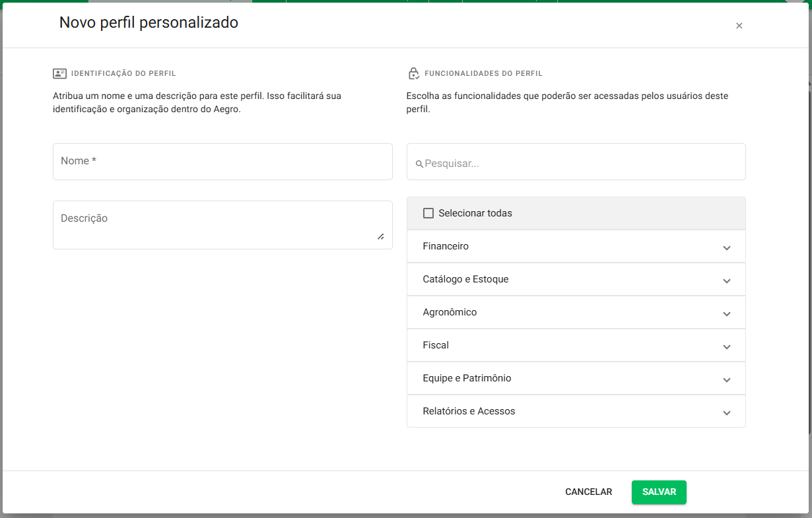The height and width of the screenshot is (518, 812).
Task: Expand the Catálogo e Estoque chevron
Action: click(726, 281)
